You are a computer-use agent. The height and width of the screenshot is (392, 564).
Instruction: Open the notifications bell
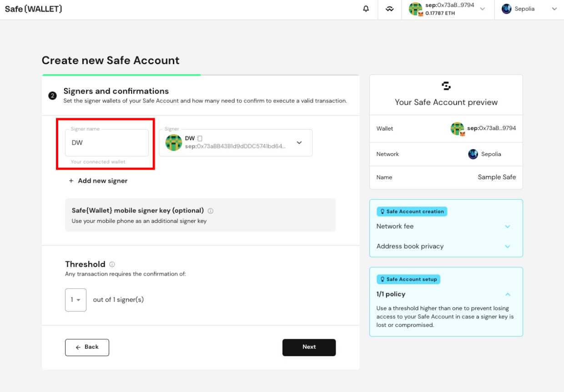coord(366,9)
